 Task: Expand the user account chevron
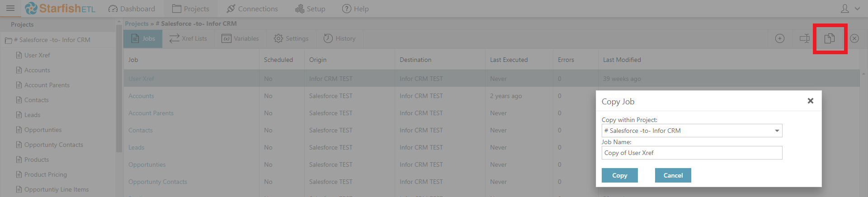coord(857,9)
